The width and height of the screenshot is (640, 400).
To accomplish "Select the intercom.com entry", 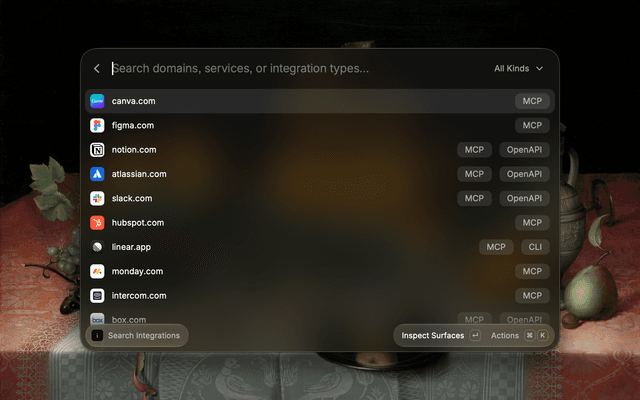I will 320,296.
